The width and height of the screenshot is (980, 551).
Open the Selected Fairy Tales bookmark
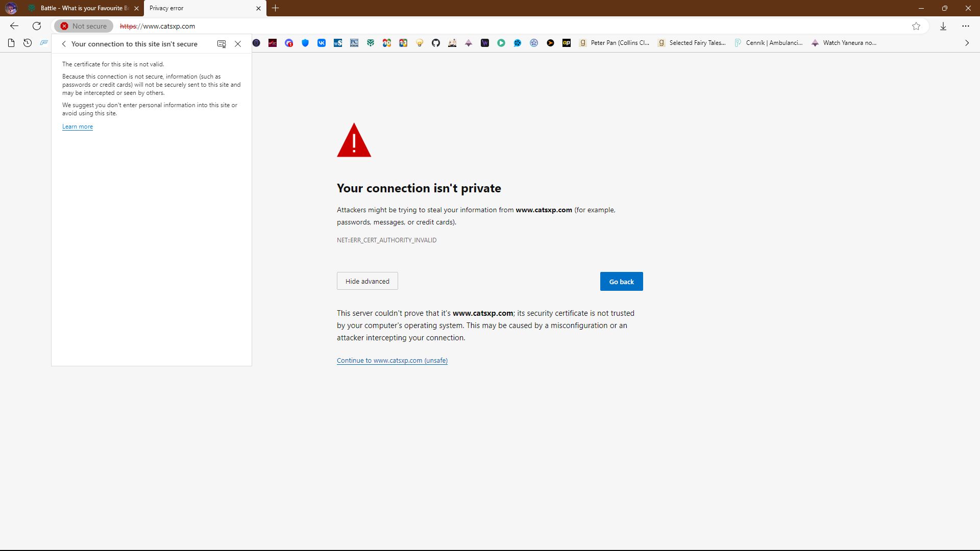(x=692, y=43)
